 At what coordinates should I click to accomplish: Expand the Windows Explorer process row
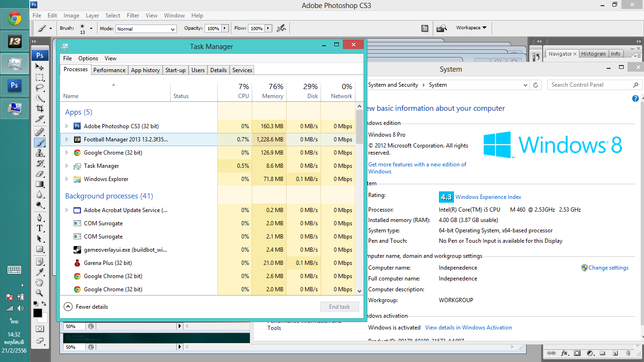66,179
